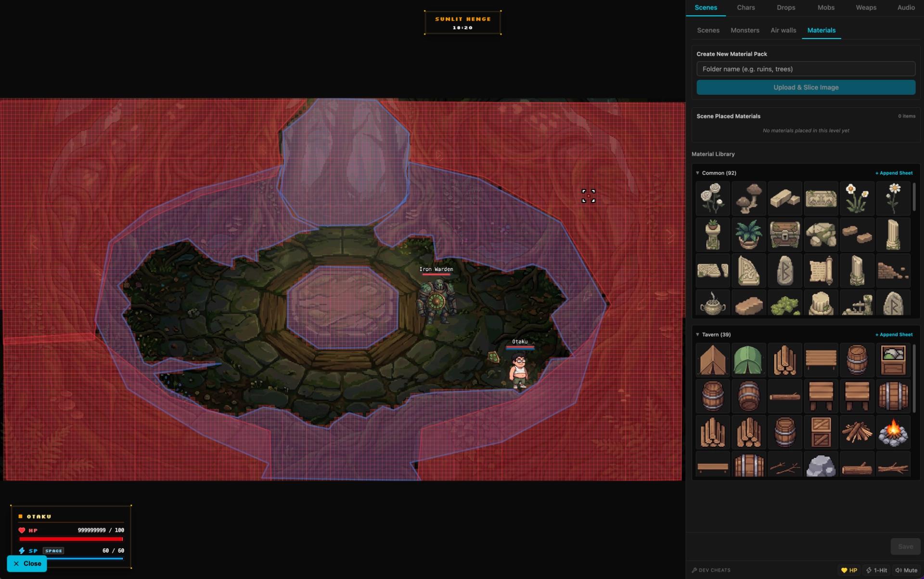This screenshot has width=924, height=579.
Task: Choose the treasure chest material
Action: tap(785, 234)
